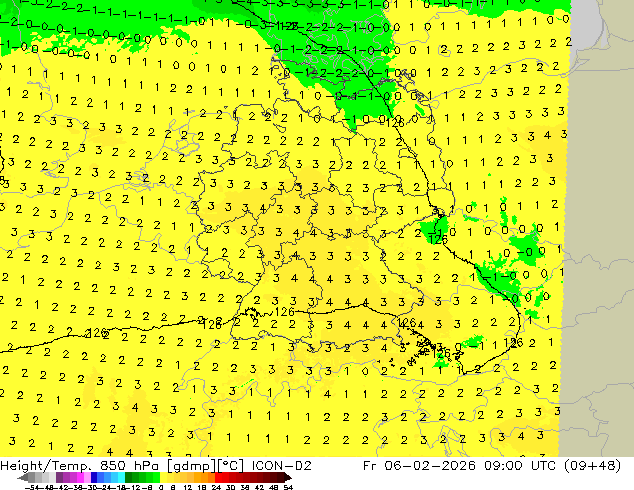Viewport: 634px width, 490px height.
Task: Click the '[°C]' unit label in the title
Action: [231, 466]
